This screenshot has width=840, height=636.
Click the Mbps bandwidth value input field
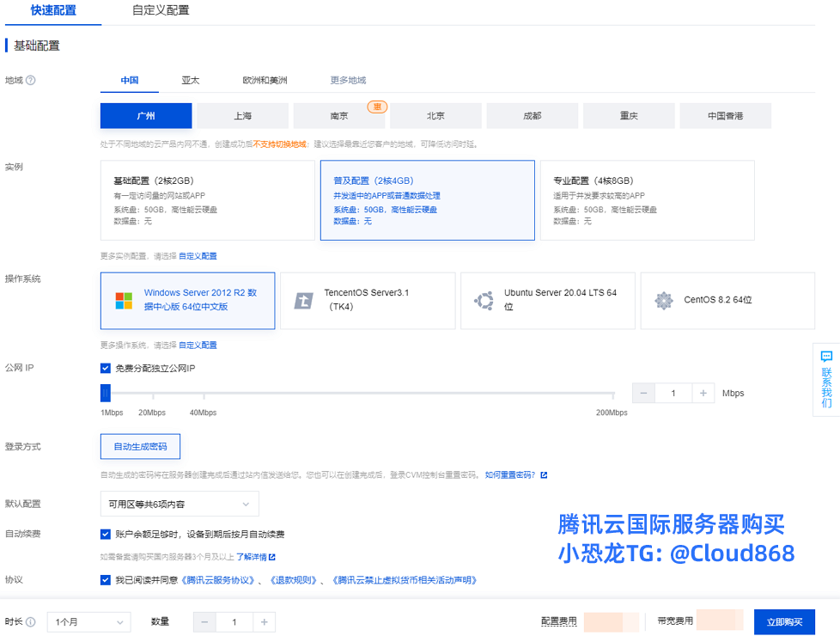[x=673, y=394]
